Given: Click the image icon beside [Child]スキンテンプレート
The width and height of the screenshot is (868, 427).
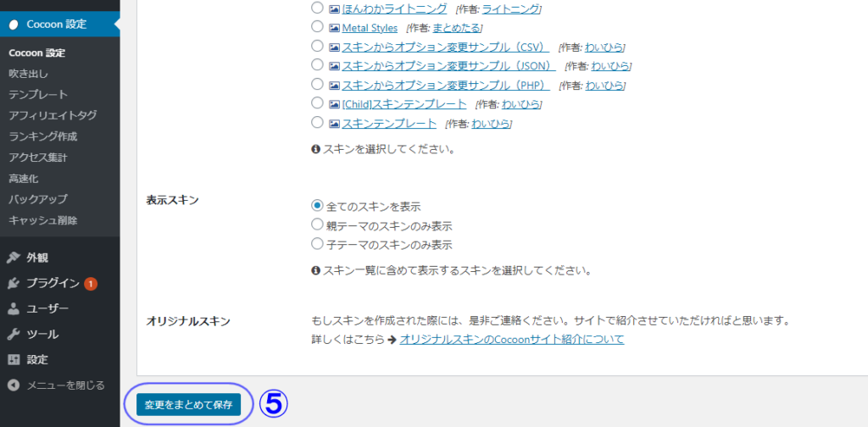Looking at the screenshot, I should (335, 104).
